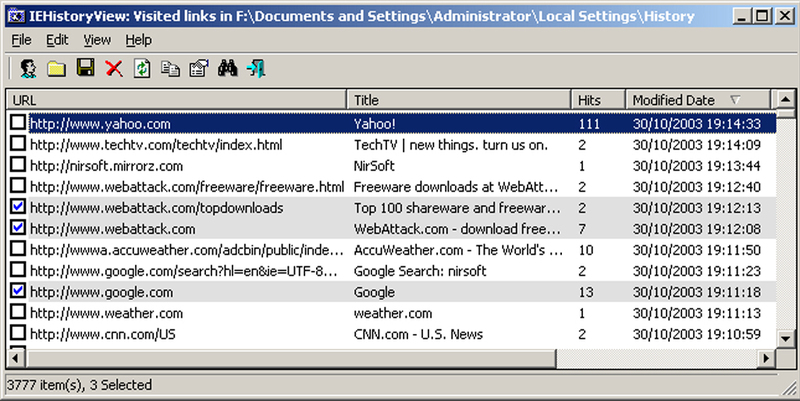The height and width of the screenshot is (401, 800).
Task: Save selected items with floppy disk icon
Action: tap(85, 67)
